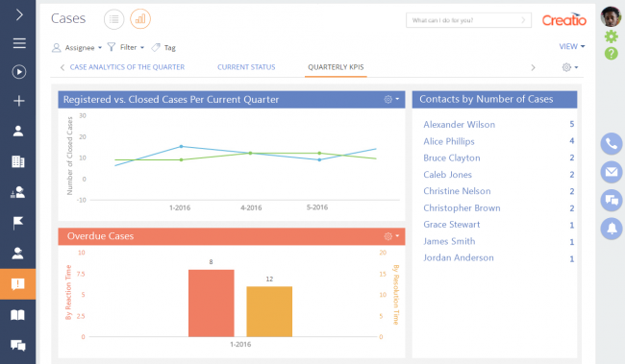Open the Accounts building icon
The width and height of the screenshot is (625, 364).
point(18,161)
